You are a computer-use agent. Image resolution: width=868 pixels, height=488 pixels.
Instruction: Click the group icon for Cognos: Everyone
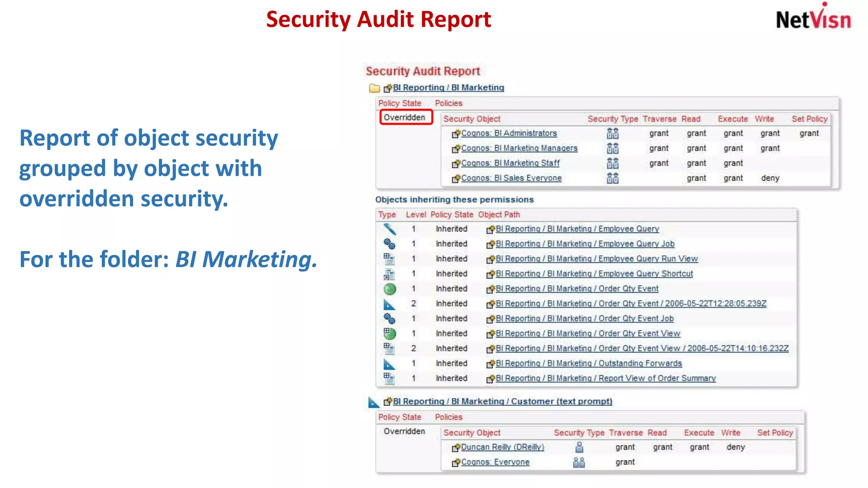579,462
